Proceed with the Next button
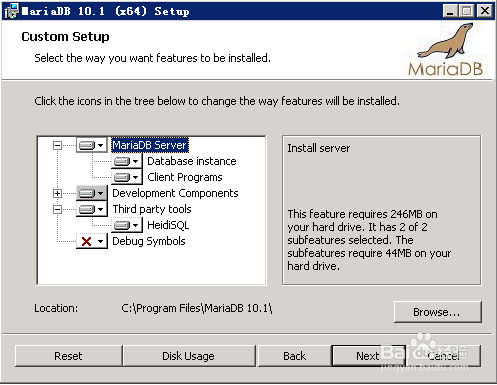 click(368, 356)
